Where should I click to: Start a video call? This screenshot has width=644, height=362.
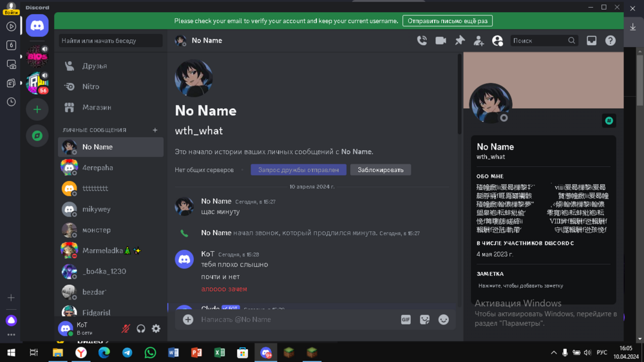pyautogui.click(x=440, y=41)
